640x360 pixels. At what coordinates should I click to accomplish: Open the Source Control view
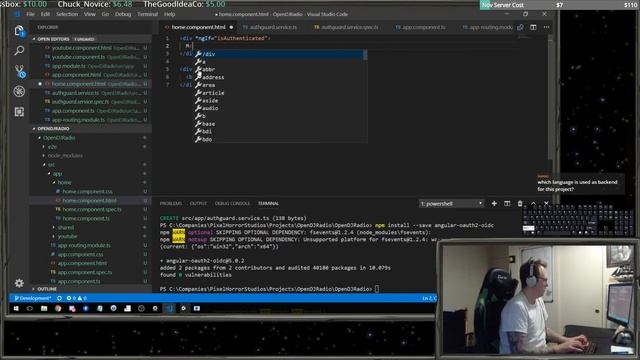pyautogui.click(x=19, y=71)
